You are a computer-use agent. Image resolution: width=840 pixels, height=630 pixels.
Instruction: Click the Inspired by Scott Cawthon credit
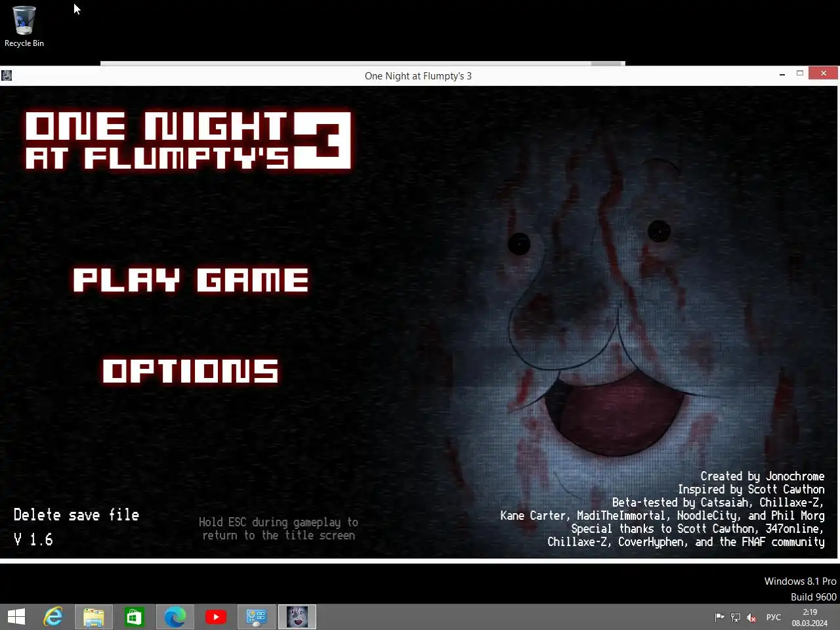pyautogui.click(x=751, y=490)
